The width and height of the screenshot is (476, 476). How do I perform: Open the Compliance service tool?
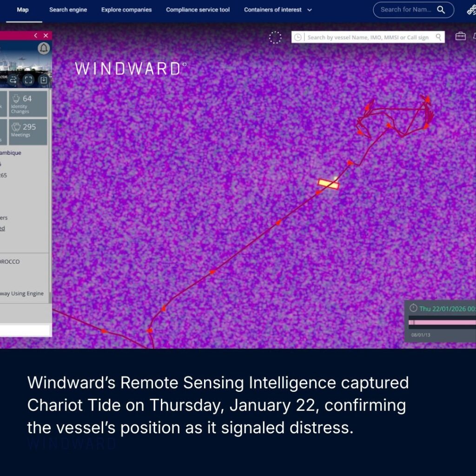point(198,10)
